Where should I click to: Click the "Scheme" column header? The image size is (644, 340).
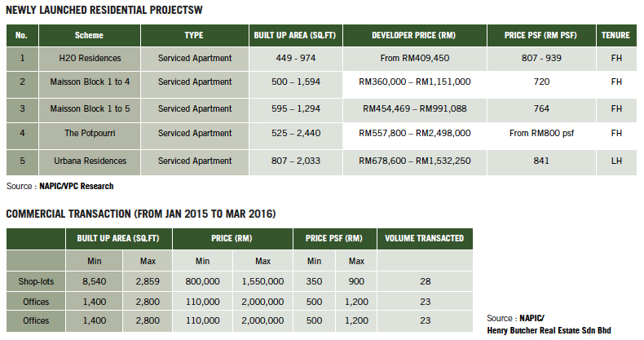[89, 37]
